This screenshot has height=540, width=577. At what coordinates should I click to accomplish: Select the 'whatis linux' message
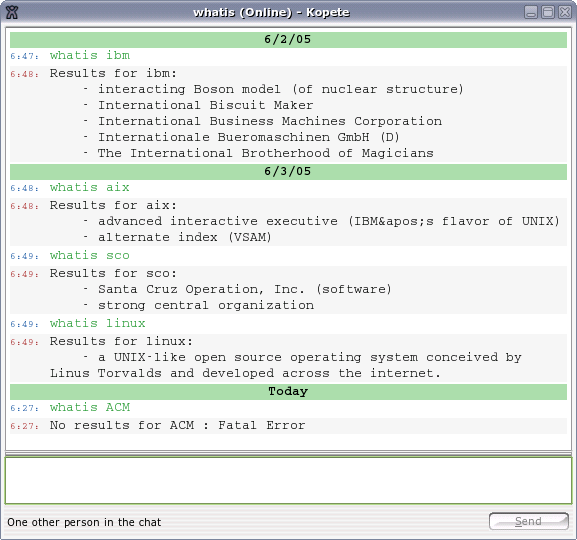98,324
